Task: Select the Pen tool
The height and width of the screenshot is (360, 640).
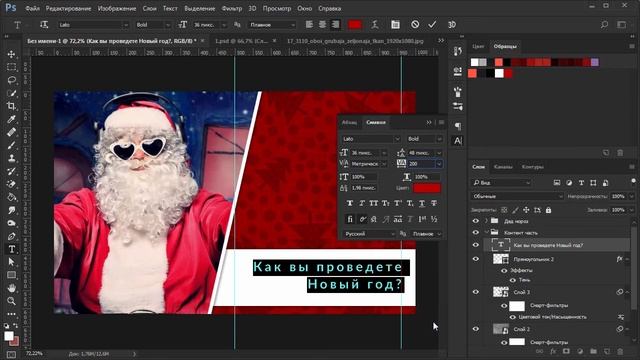Action: [x=11, y=236]
